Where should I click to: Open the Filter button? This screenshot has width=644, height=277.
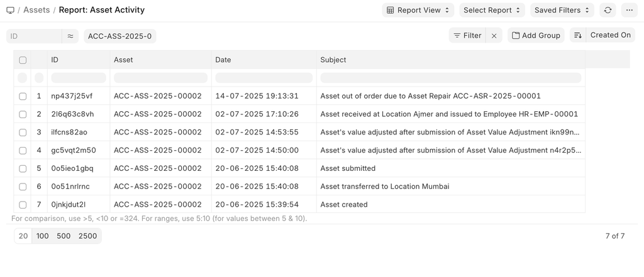point(467,36)
